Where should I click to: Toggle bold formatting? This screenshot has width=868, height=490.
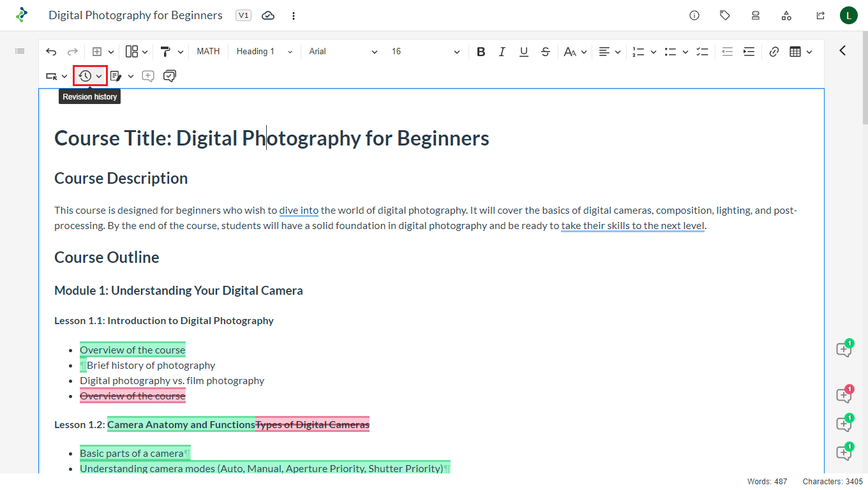(x=481, y=52)
